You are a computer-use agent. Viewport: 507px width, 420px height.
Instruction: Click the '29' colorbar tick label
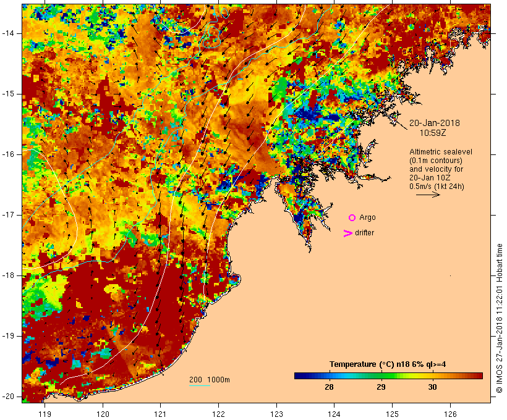coord(381,387)
